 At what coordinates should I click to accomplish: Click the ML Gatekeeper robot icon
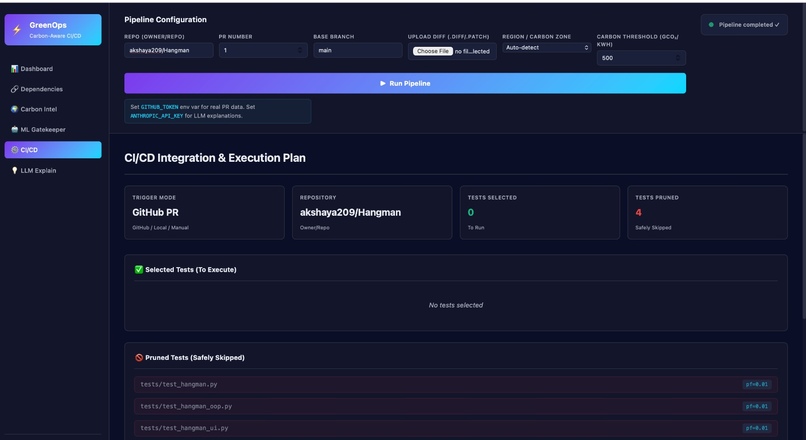point(14,130)
